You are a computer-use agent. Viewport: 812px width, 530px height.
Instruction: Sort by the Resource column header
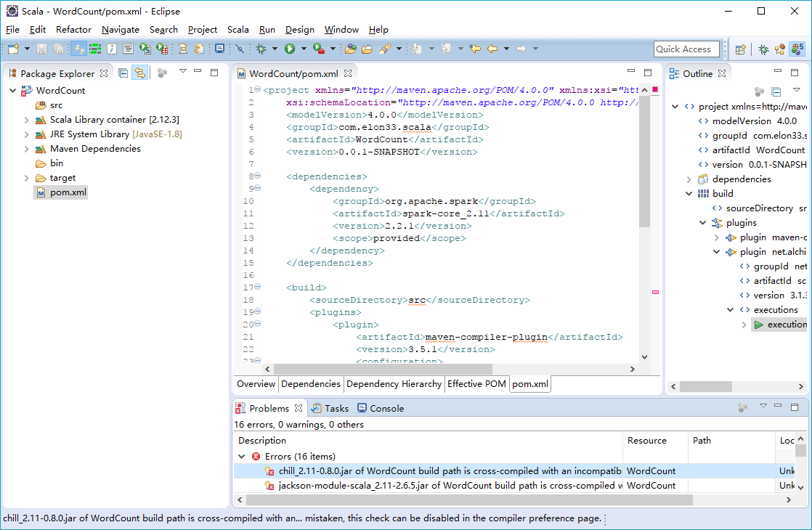point(656,441)
